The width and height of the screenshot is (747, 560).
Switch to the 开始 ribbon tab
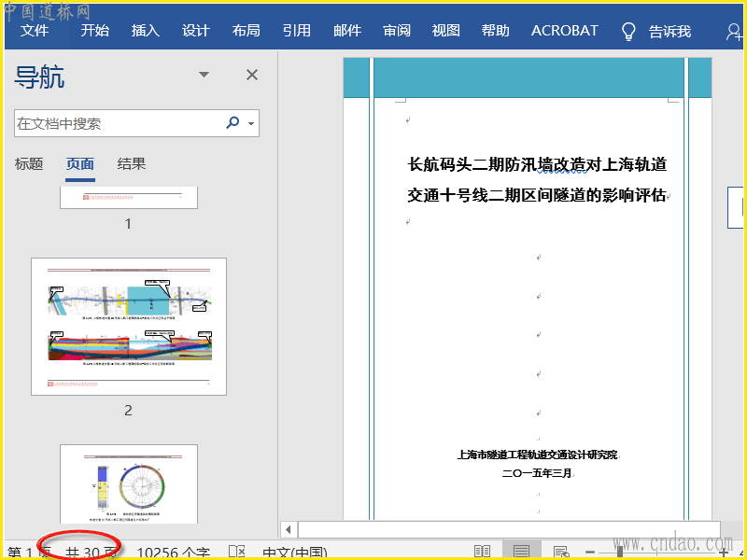click(x=95, y=31)
